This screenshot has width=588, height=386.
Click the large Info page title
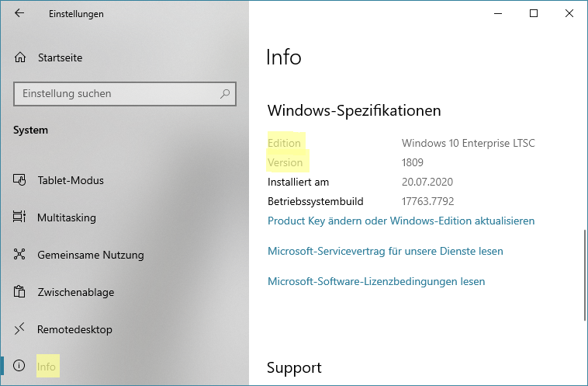coord(283,57)
